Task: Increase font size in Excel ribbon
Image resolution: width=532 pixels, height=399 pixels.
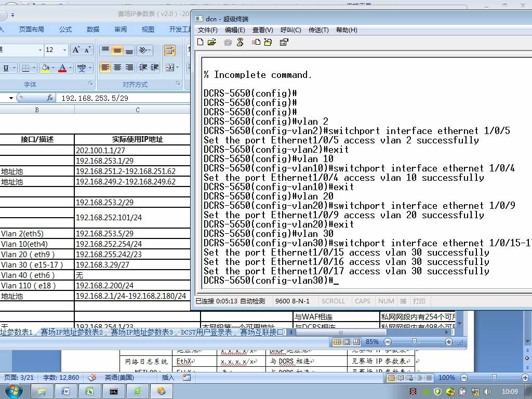Action: 76,50
